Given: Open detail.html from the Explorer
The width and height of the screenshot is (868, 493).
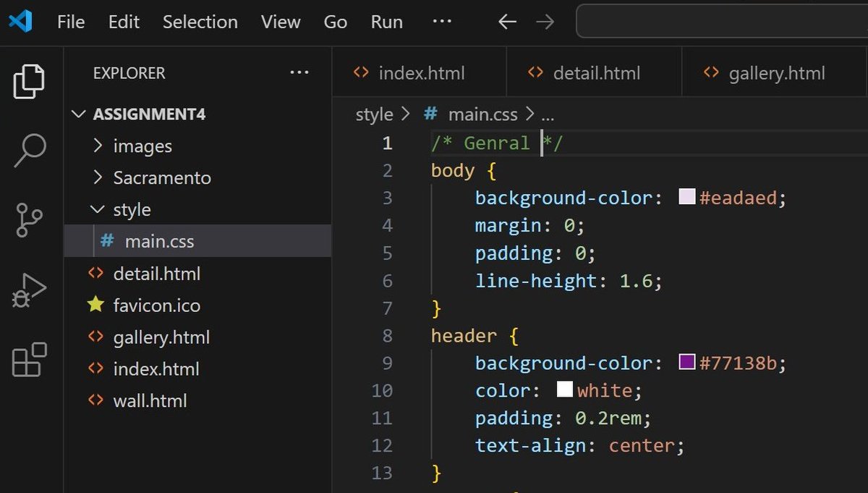Looking at the screenshot, I should 197,274.
